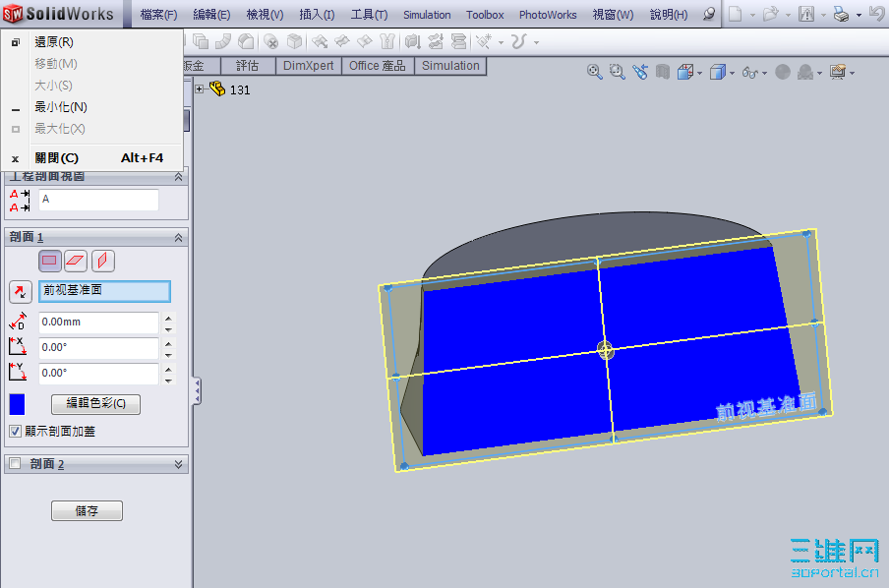
Task: Click the 0.00mm offset distance field
Action: 98,323
